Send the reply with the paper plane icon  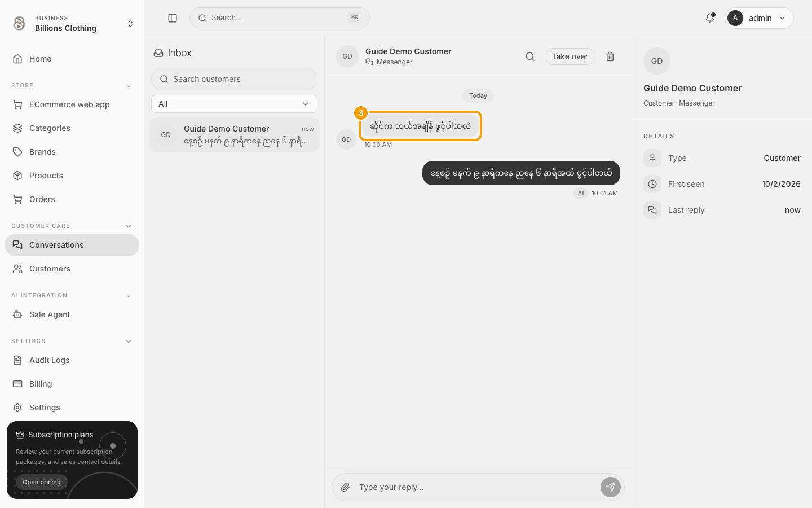[611, 487]
